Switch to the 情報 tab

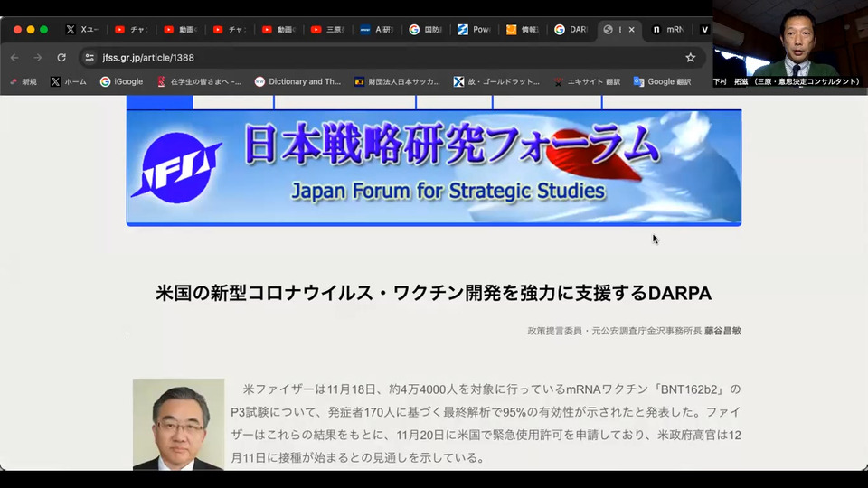pyautogui.click(x=524, y=29)
